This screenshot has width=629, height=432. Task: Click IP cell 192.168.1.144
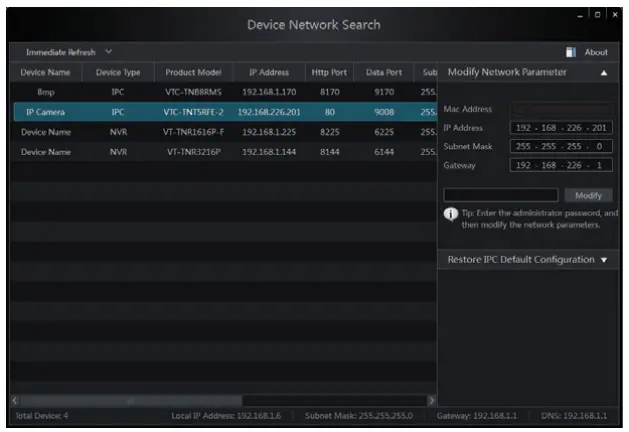point(269,152)
